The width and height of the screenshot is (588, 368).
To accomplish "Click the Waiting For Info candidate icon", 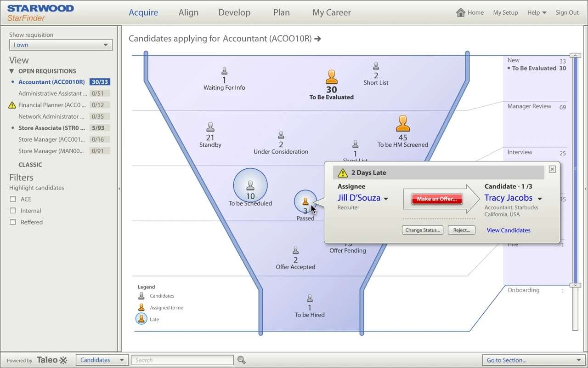I will [x=224, y=71].
